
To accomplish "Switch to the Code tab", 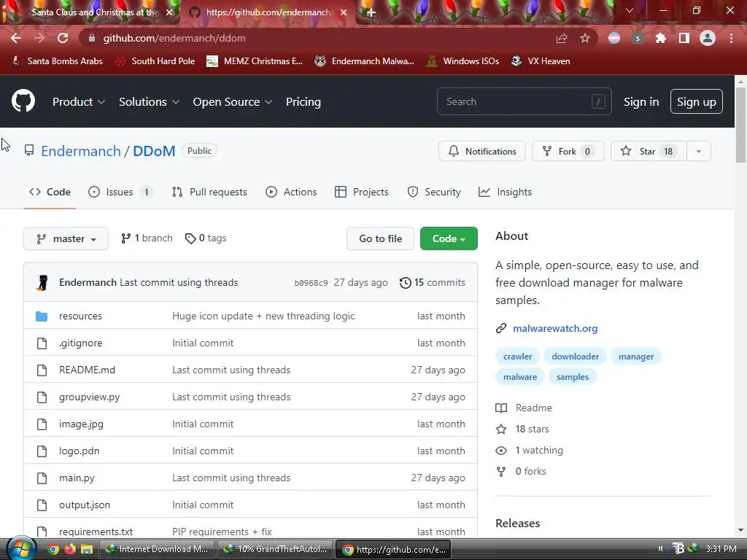I will tap(50, 192).
